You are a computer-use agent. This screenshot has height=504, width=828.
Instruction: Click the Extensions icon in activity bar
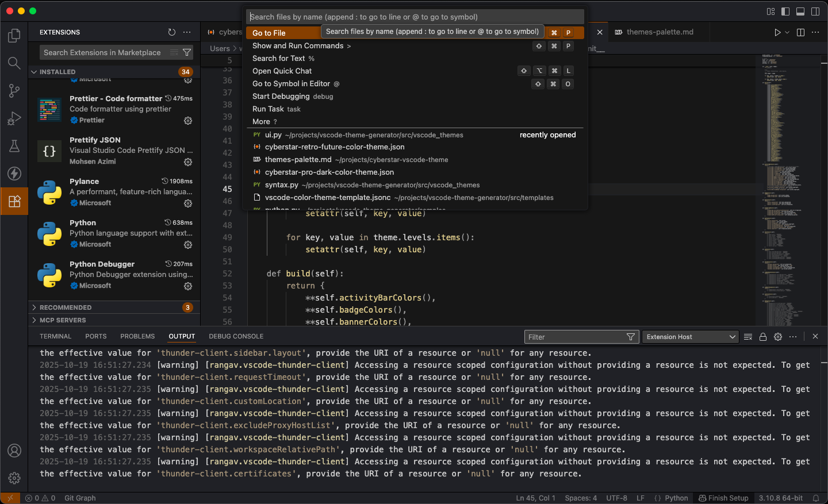14,201
